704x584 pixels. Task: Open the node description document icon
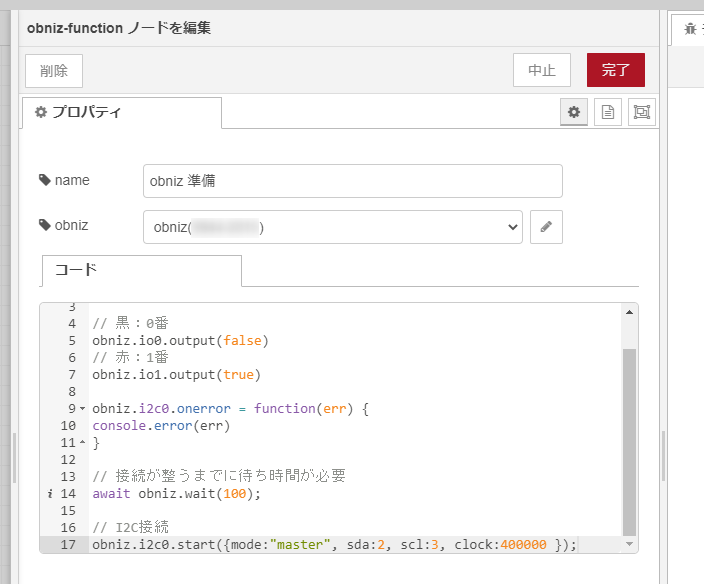pyautogui.click(x=607, y=113)
